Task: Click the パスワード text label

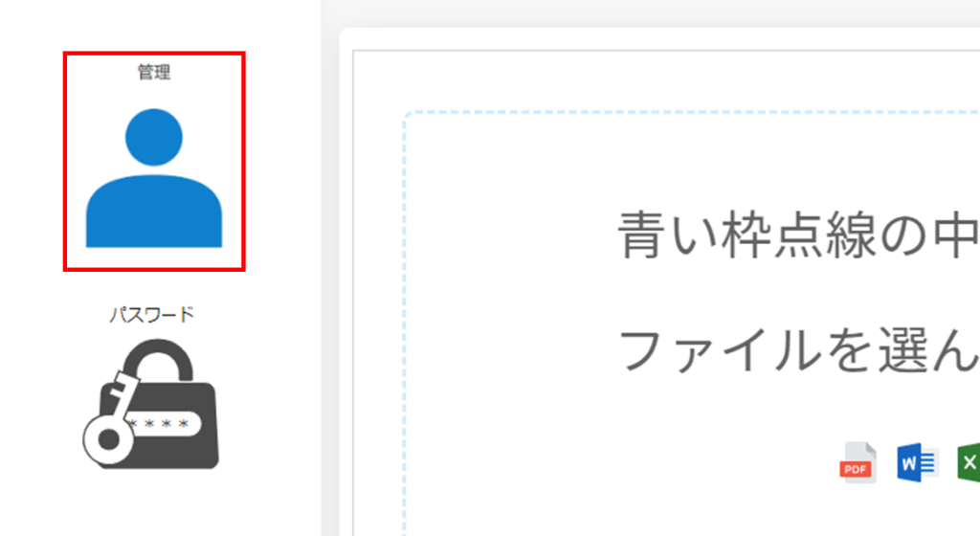Action: 152,314
